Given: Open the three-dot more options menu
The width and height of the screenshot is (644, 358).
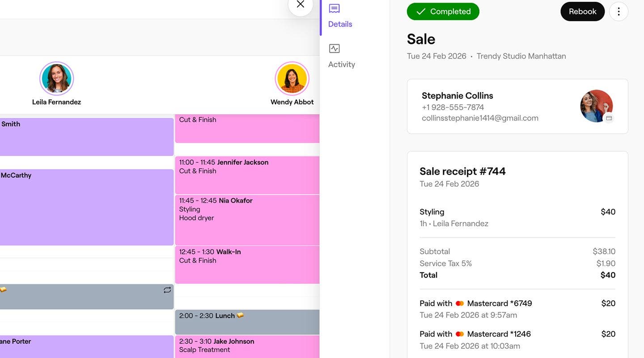Looking at the screenshot, I should (x=619, y=12).
